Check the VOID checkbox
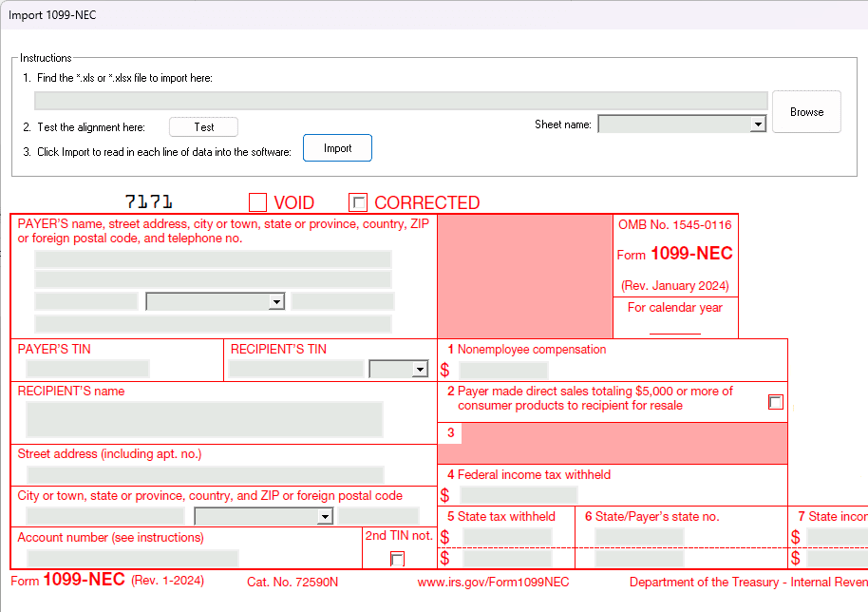The image size is (868, 612). point(257,202)
